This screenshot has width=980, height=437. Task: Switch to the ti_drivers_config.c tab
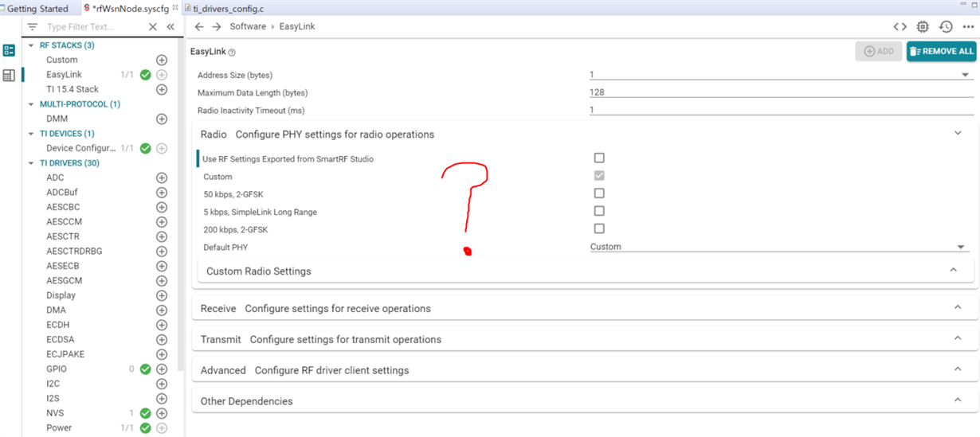coord(229,9)
